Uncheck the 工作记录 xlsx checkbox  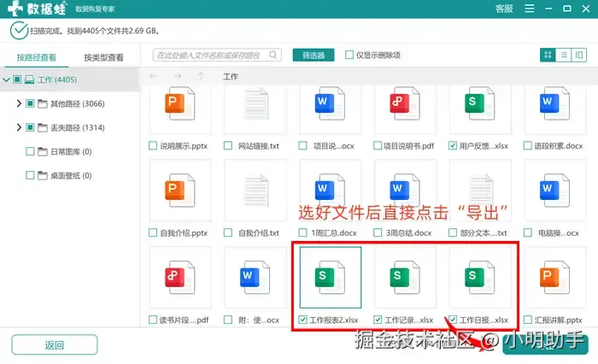[378, 320]
